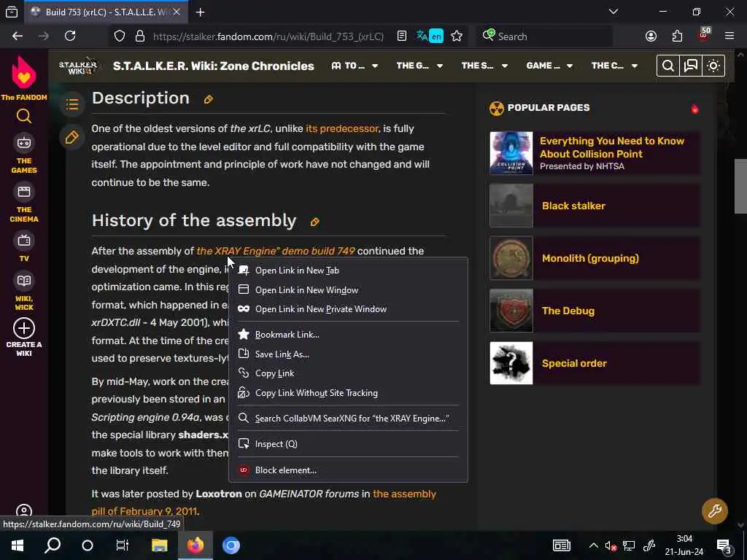This screenshot has height=560, width=747.
Task: Toggle reader view icon in address bar
Action: point(402,36)
